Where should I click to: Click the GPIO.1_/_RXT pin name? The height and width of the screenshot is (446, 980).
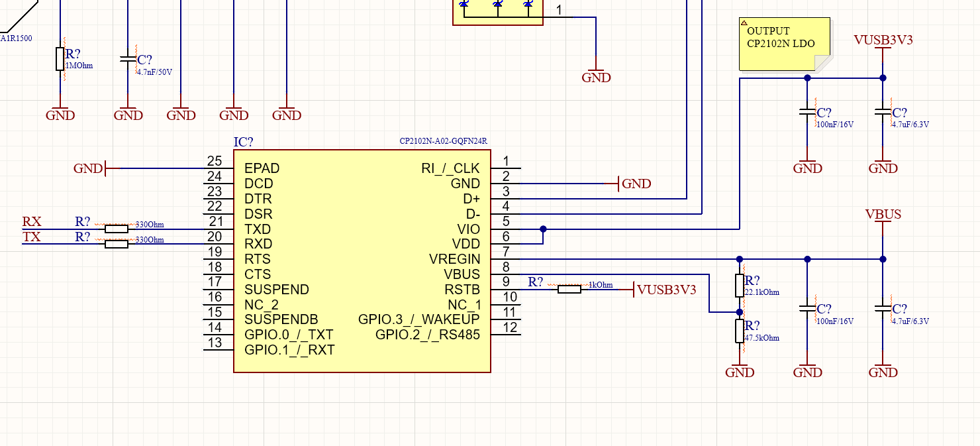pyautogui.click(x=289, y=350)
